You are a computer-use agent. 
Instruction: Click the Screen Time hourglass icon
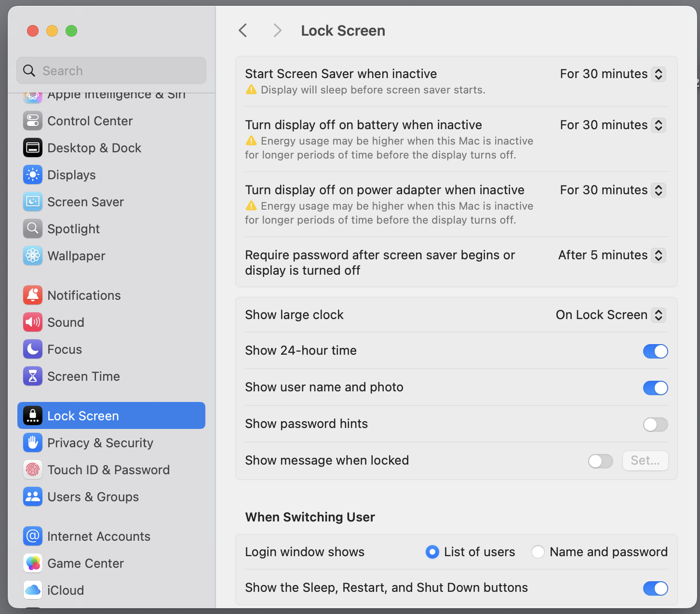[x=33, y=376]
